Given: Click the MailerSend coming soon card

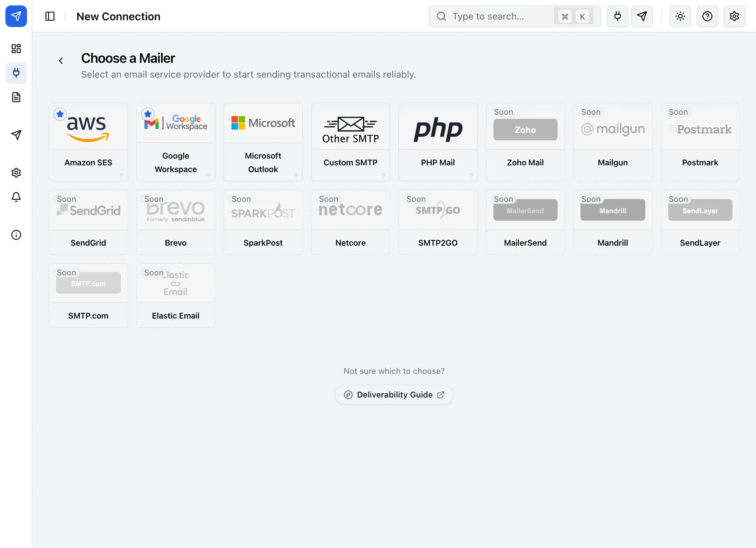Looking at the screenshot, I should pos(525,222).
